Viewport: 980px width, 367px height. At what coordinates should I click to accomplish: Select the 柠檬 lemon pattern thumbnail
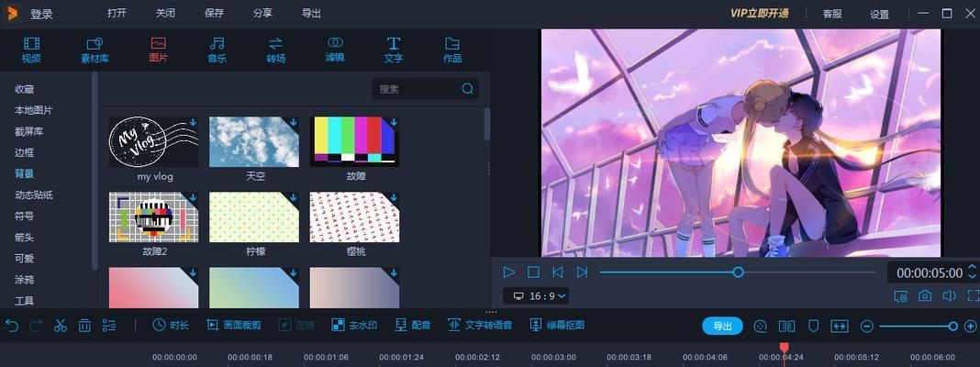pyautogui.click(x=254, y=217)
